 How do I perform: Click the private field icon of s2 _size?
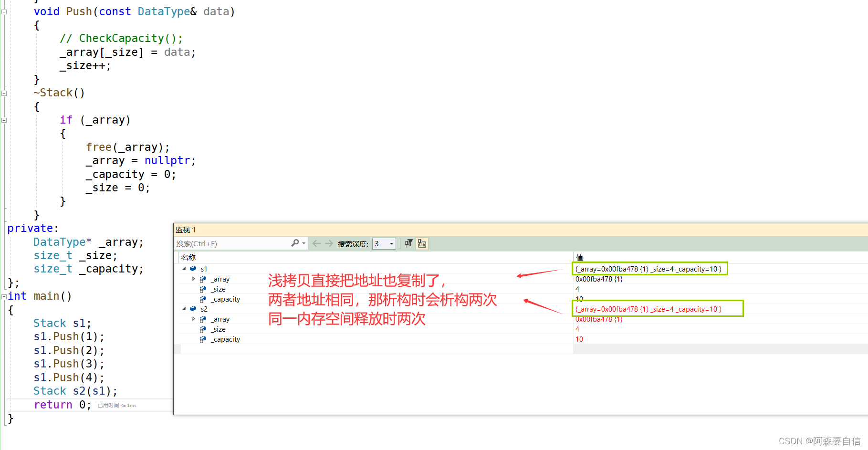203,329
